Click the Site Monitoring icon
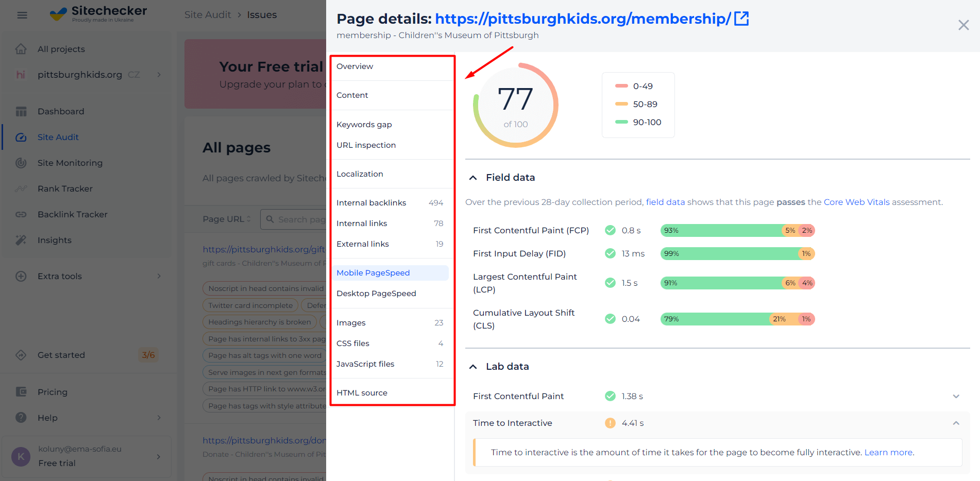Viewport: 980px width, 481px height. (x=21, y=163)
